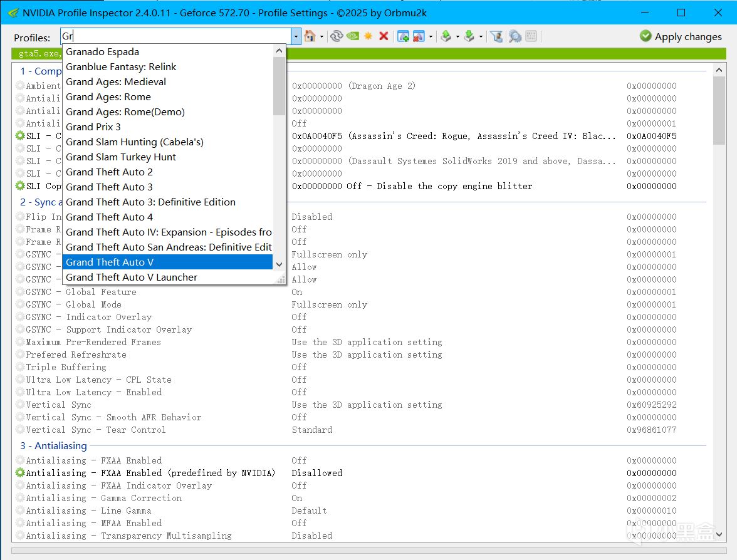Click gray gear icon beside Triple Buffering
737x560 pixels.
20,367
